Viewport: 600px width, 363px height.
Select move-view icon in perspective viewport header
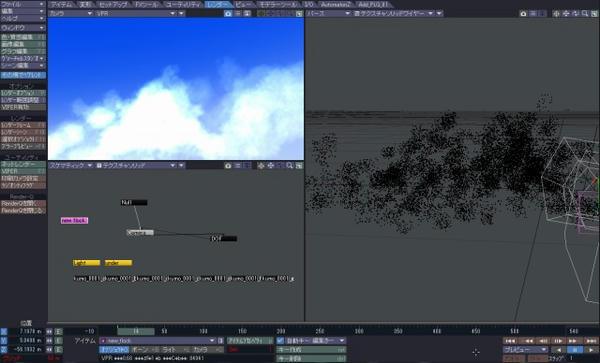[x=566, y=13]
